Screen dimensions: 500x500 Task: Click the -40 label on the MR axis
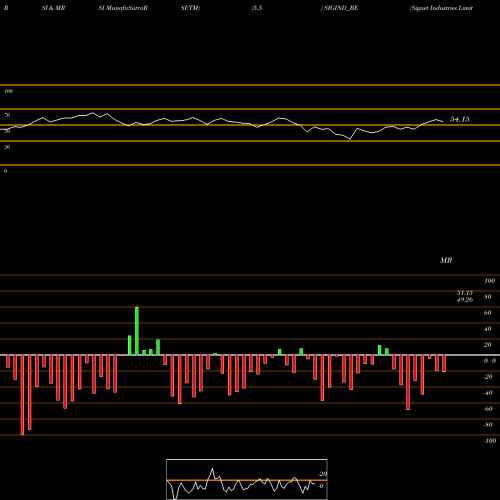(x=488, y=393)
